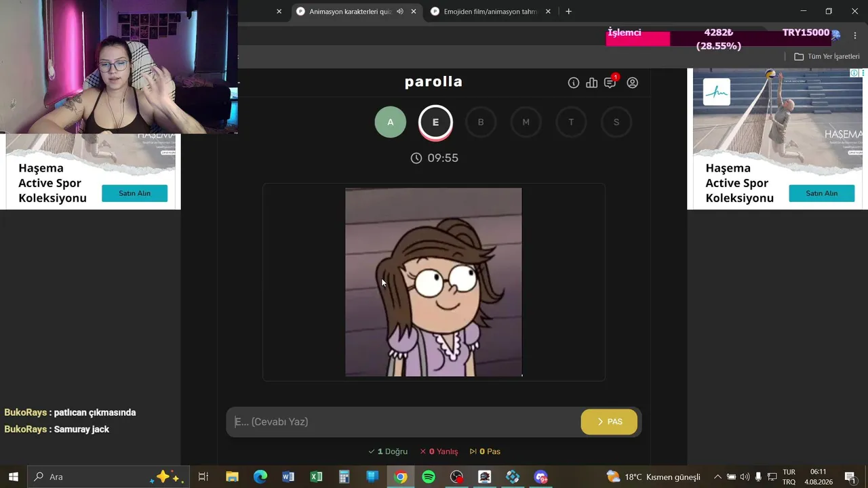Open the parolla info icon
This screenshot has width=868, height=488.
(x=574, y=83)
